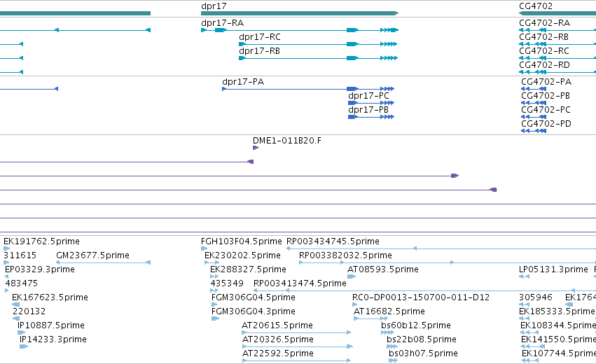
Task: Click the IP14233.3prime feature glyph
Action: (24, 347)
